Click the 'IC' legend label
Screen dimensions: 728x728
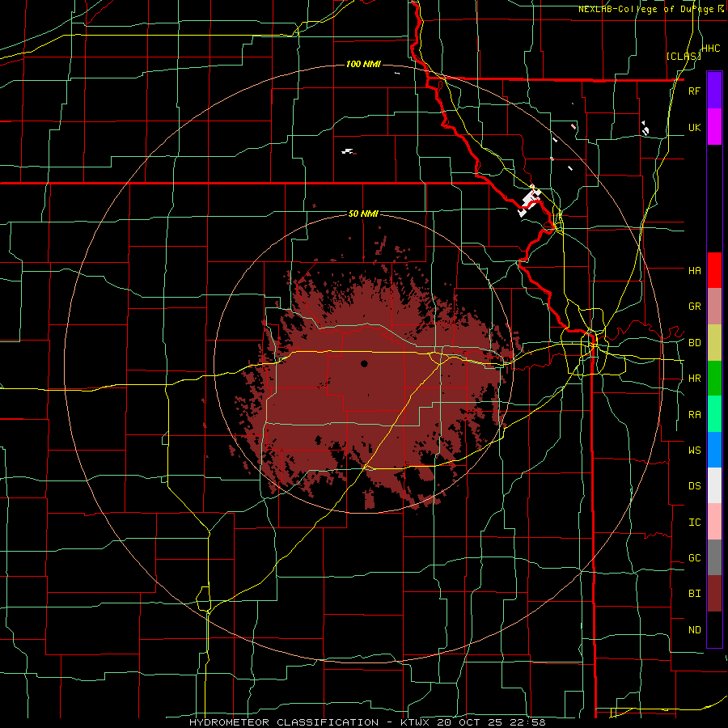tap(694, 523)
